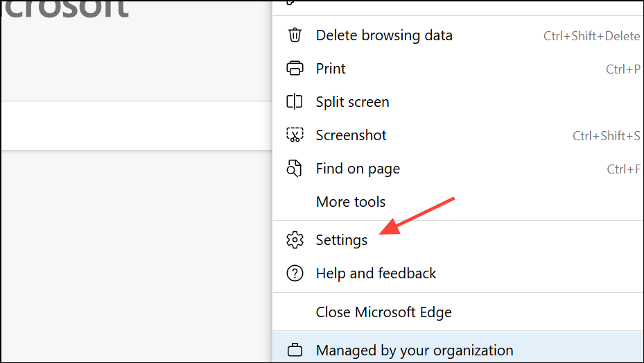Open the Help and feedback submenu label
This screenshot has height=363, width=644.
[376, 273]
